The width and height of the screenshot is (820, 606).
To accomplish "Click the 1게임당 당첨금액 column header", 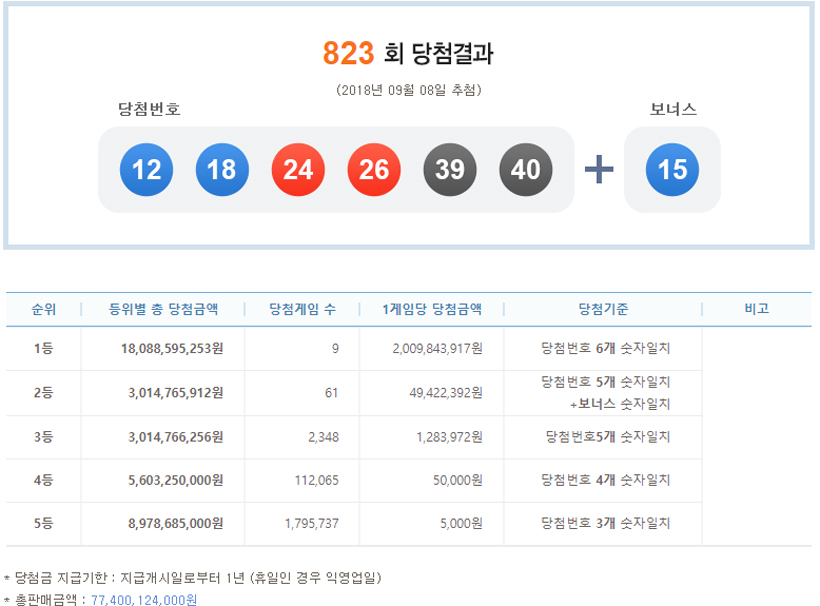I will (x=432, y=309).
